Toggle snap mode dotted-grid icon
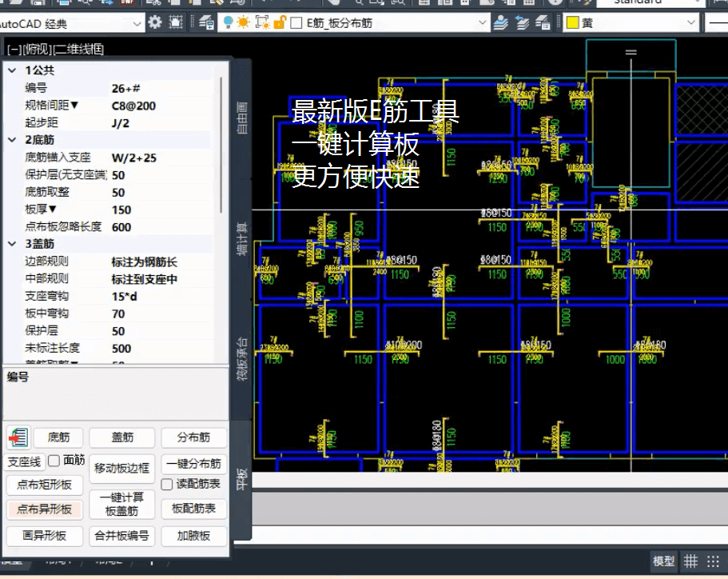 713,561
